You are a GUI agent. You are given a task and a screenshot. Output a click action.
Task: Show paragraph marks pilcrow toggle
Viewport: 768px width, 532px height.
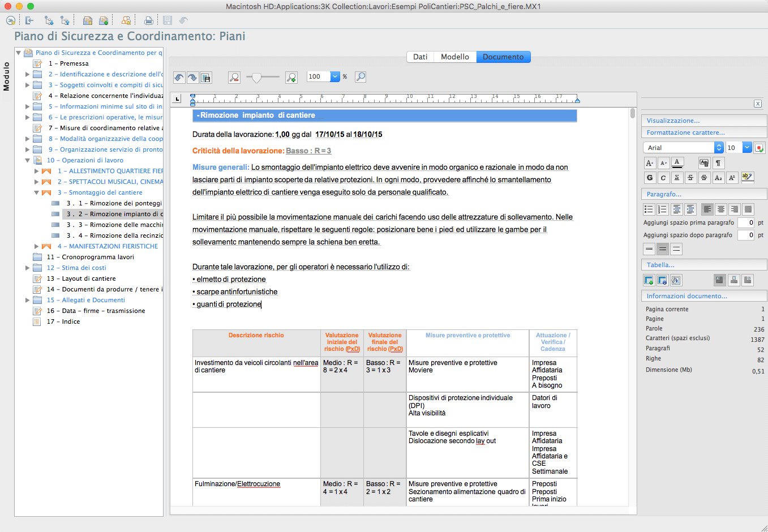[x=718, y=163]
